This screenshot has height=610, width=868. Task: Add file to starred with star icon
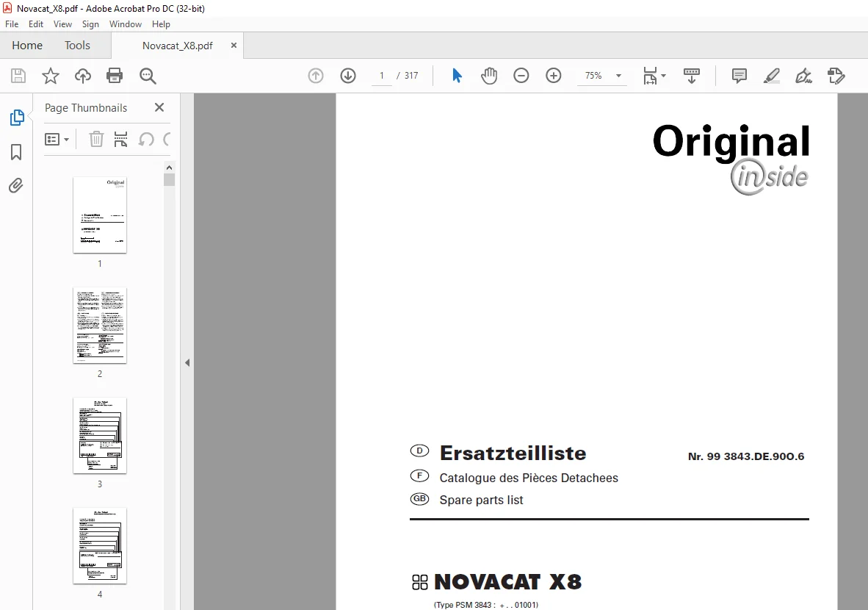51,76
